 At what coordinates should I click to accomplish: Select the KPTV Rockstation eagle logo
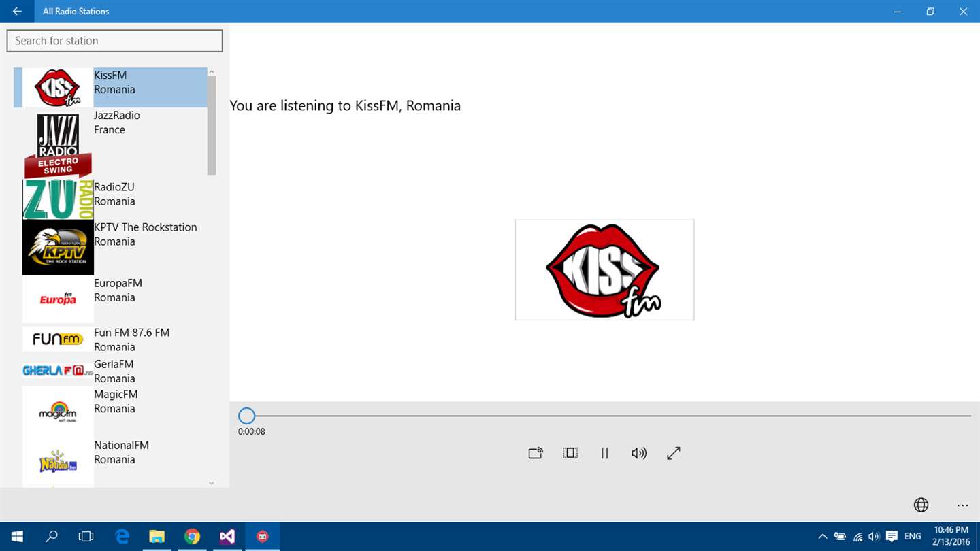(x=58, y=247)
